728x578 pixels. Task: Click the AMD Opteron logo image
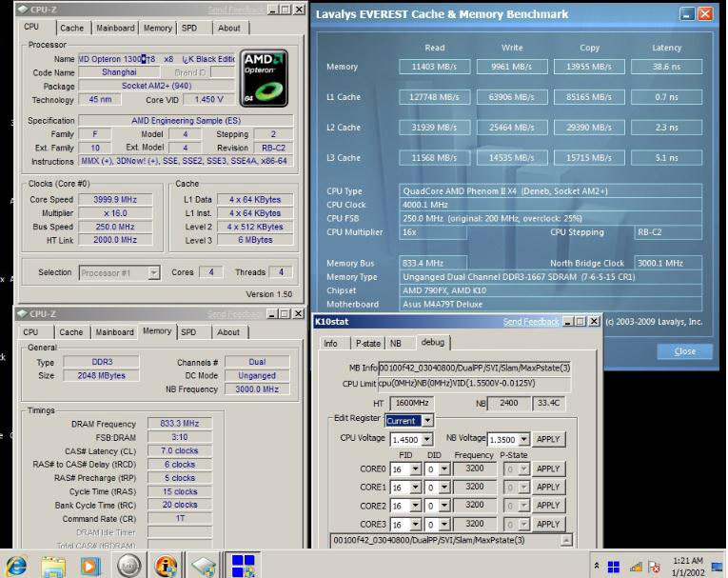[265, 78]
